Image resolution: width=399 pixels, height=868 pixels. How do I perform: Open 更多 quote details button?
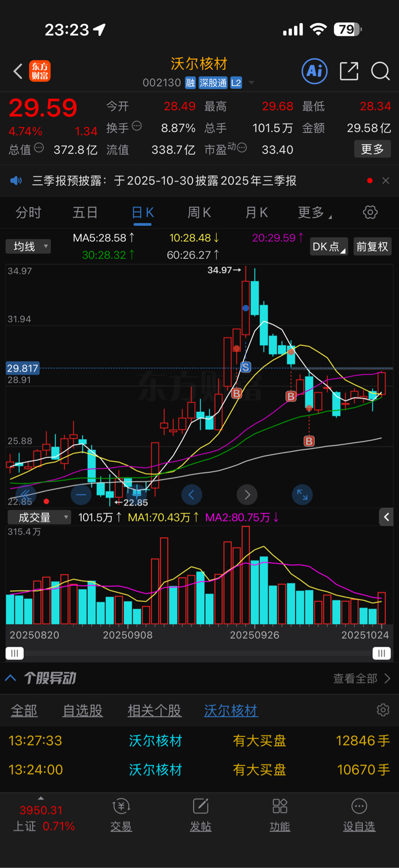(373, 149)
